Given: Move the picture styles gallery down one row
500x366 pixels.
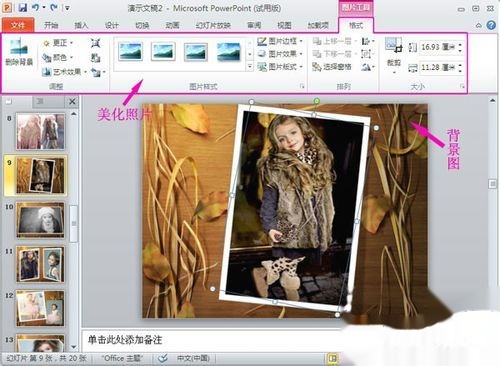Looking at the screenshot, I should click(250, 54).
